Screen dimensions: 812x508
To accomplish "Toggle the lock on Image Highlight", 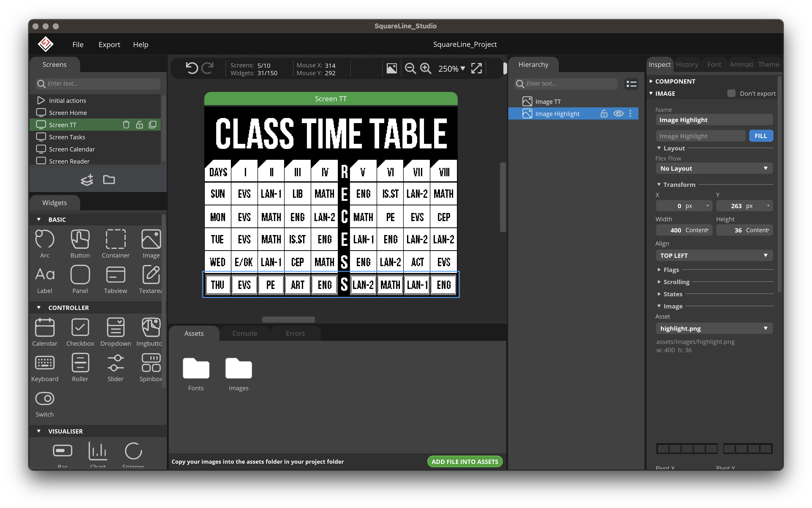I will (604, 113).
